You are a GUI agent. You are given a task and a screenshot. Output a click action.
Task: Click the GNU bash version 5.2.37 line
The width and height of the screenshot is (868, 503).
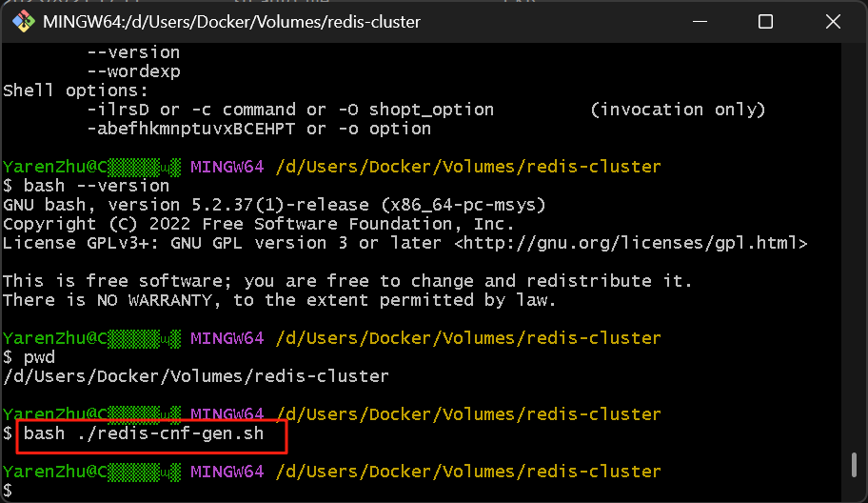coord(274,205)
